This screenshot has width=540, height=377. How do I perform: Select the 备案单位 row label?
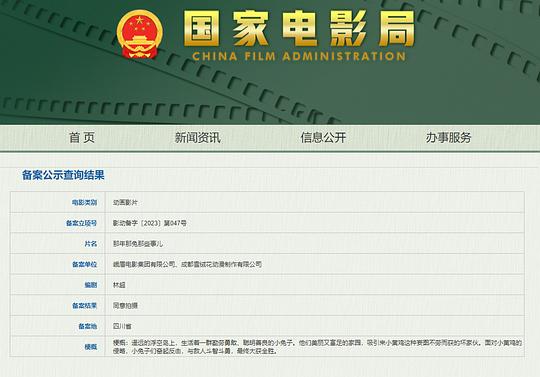(x=84, y=264)
